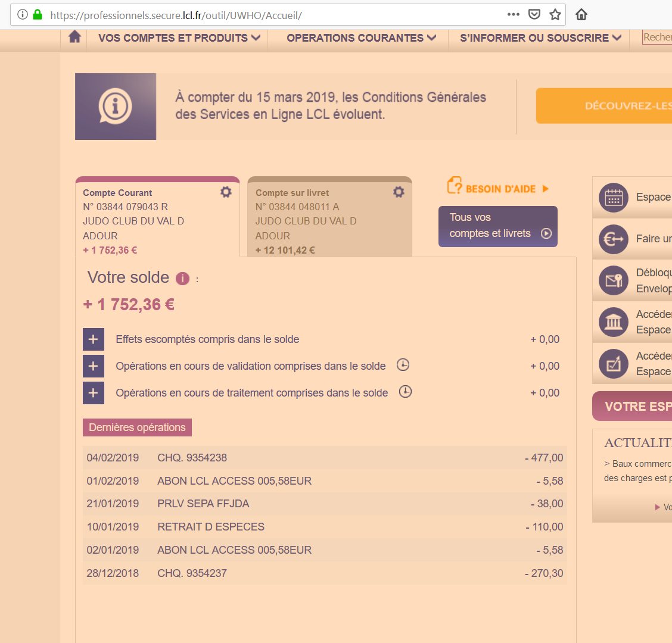Bookmark this page with the star icon
The height and width of the screenshot is (643, 672).
click(555, 14)
